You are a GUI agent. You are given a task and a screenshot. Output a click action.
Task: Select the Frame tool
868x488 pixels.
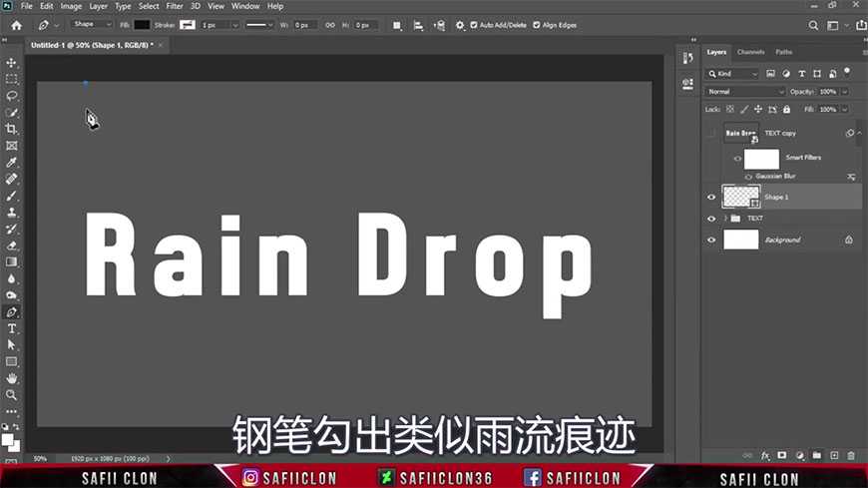(11, 146)
